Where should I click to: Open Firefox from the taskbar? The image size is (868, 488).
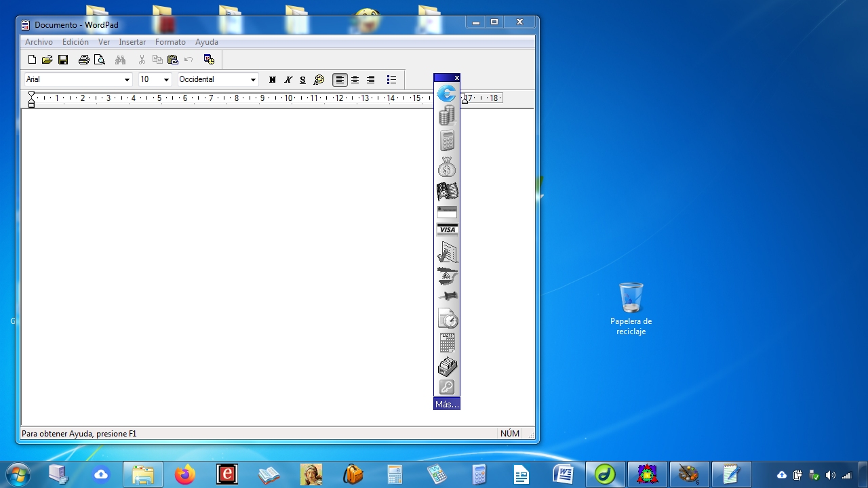coord(184,474)
